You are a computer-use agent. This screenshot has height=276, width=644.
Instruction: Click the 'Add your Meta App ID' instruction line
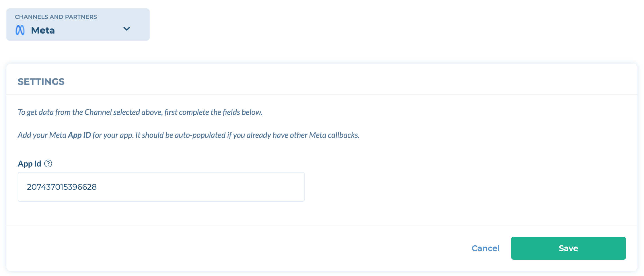coord(188,135)
